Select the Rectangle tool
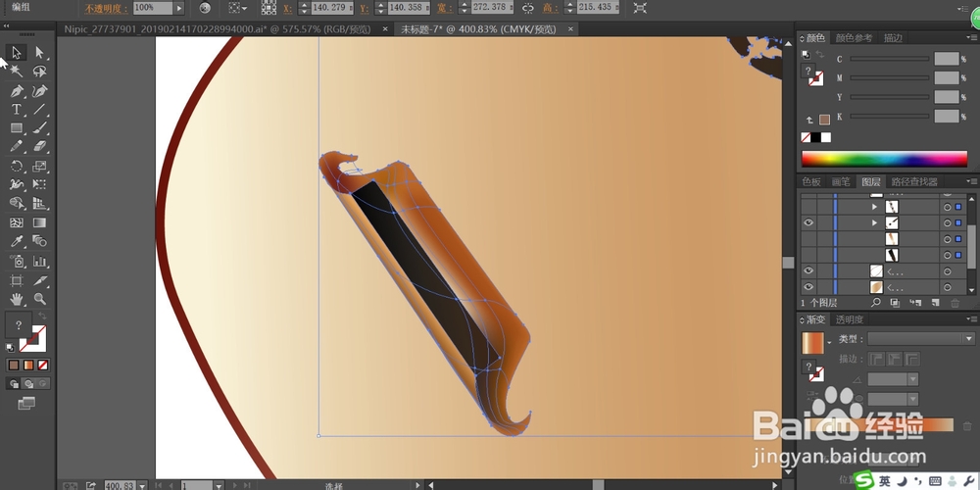980x490 pixels. (x=17, y=128)
